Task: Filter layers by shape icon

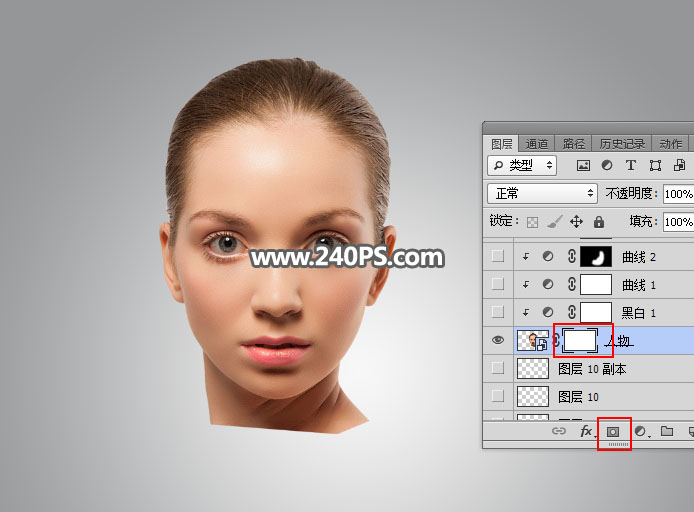Action: pyautogui.click(x=656, y=165)
